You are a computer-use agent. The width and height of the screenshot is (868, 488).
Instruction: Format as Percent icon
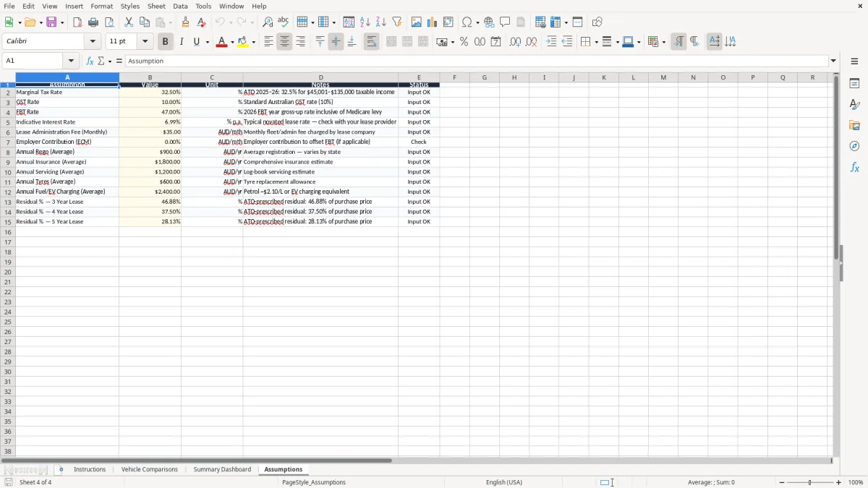[x=464, y=42]
